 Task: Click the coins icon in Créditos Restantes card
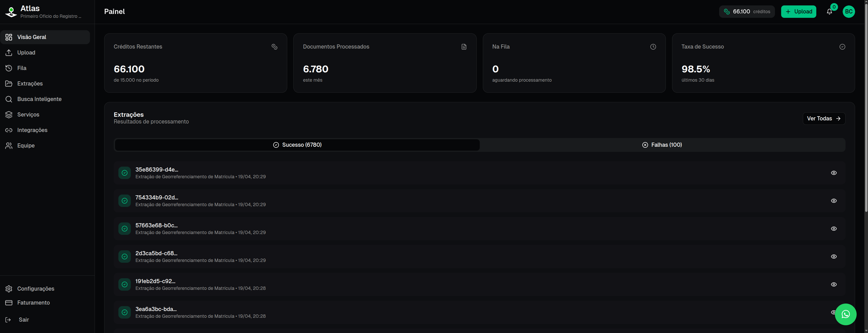[x=274, y=47]
